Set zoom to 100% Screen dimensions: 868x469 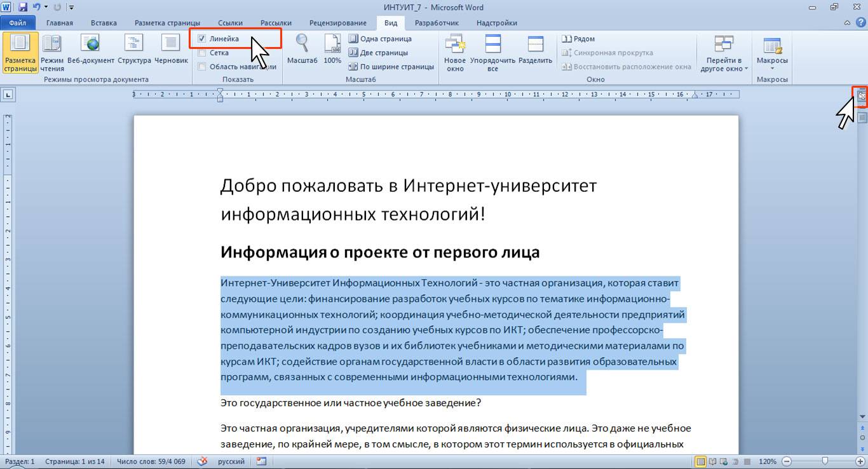[332, 51]
